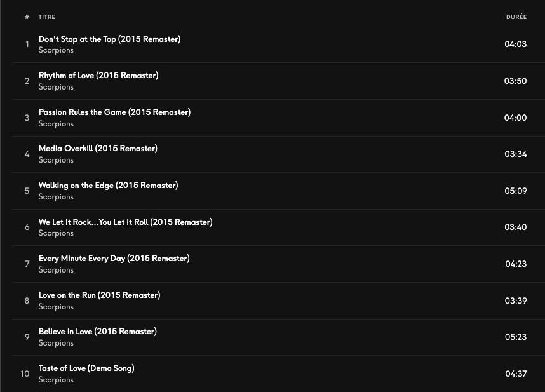
Task: Click the # column header
Action: pos(27,17)
